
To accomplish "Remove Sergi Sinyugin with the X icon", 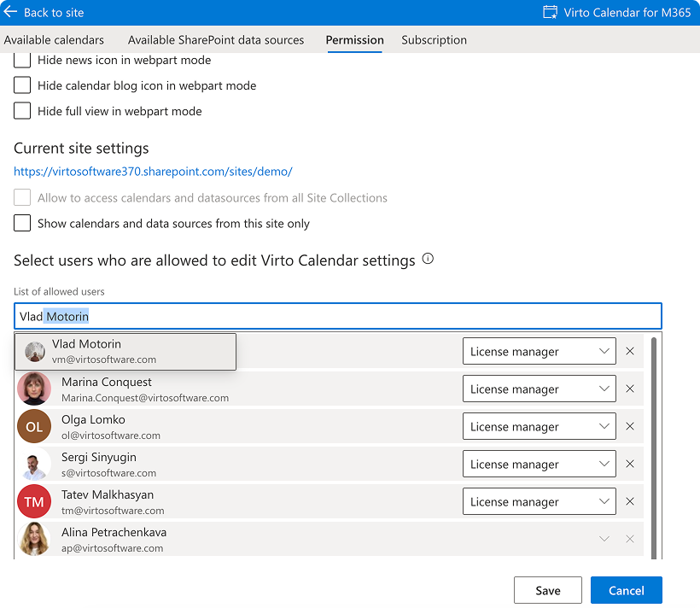I will pyautogui.click(x=629, y=464).
